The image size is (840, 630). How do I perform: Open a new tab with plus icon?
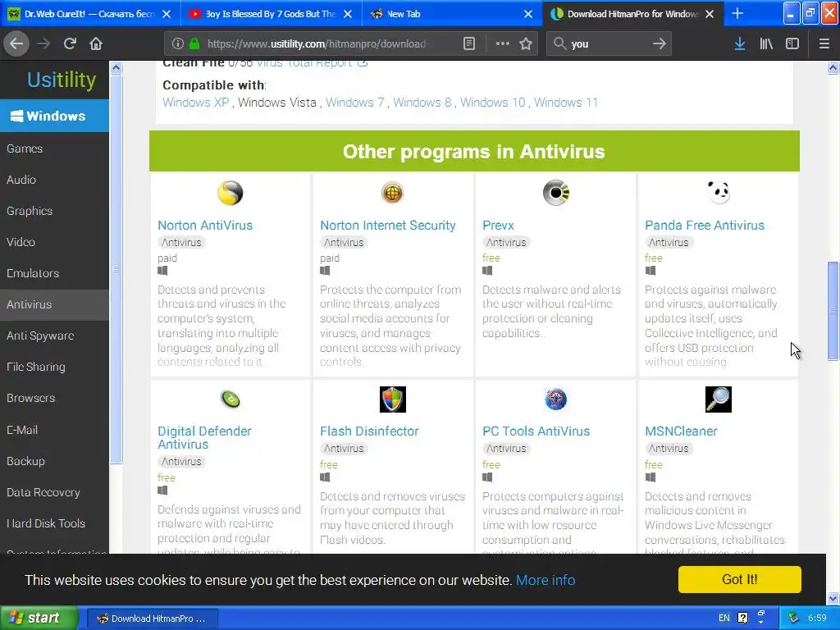(x=737, y=13)
